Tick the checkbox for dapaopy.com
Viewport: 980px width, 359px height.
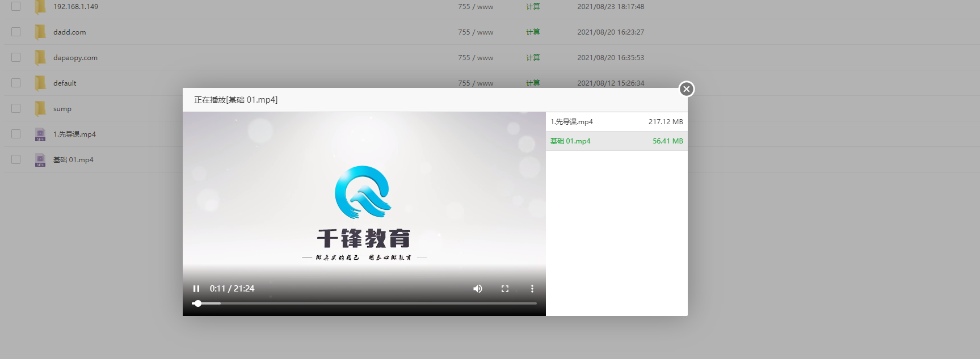coord(16,57)
